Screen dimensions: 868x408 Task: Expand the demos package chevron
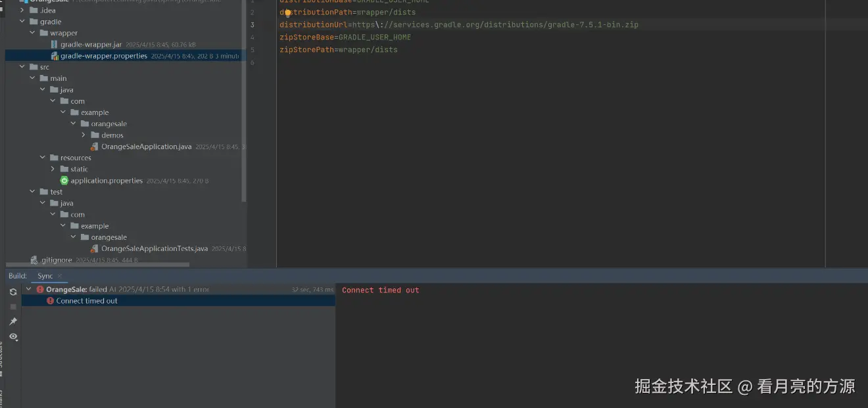point(84,135)
